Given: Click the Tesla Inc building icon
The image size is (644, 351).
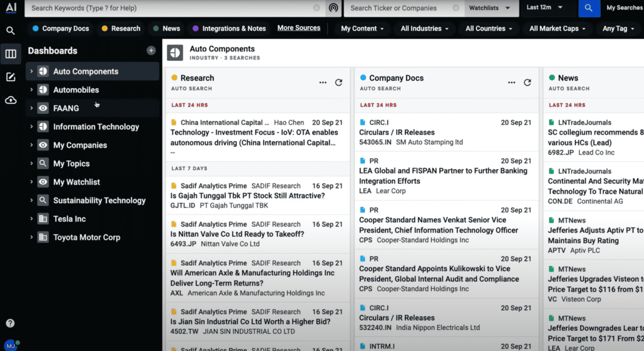Looking at the screenshot, I should (x=43, y=219).
